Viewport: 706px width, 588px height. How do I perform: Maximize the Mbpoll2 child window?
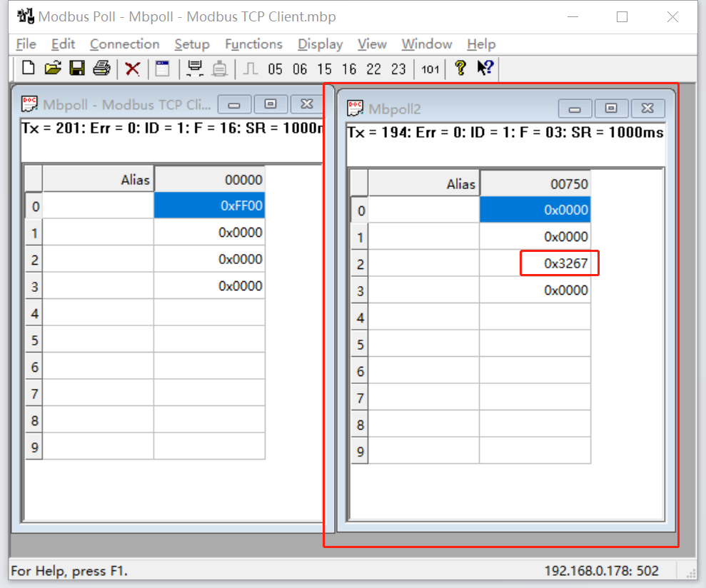click(611, 108)
